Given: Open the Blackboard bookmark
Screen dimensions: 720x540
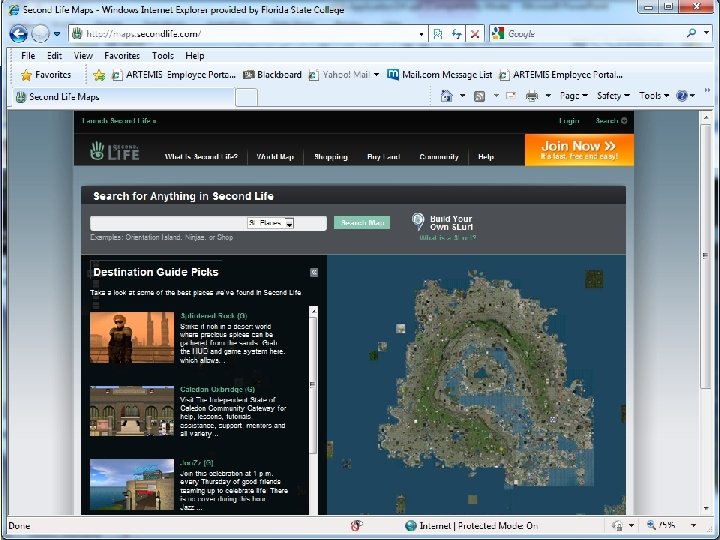Looking at the screenshot, I should pyautogui.click(x=272, y=74).
